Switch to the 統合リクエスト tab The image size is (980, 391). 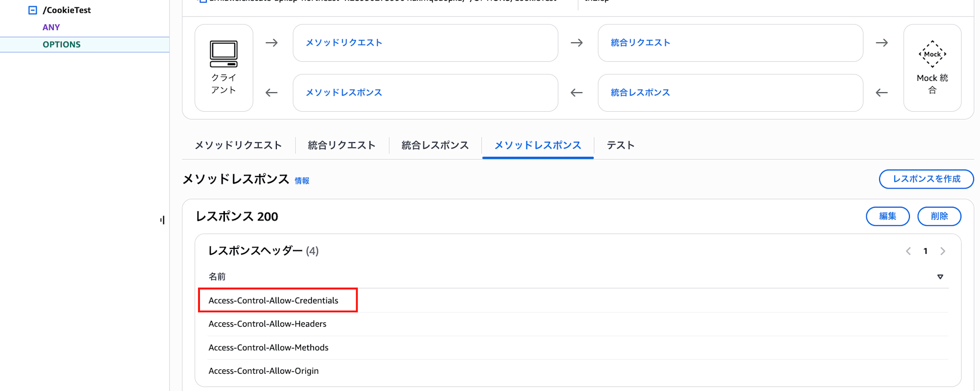pyautogui.click(x=342, y=146)
